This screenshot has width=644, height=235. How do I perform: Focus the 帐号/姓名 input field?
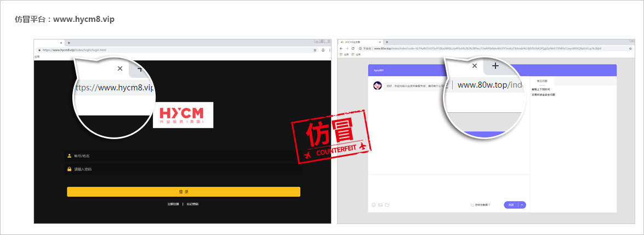click(184, 156)
